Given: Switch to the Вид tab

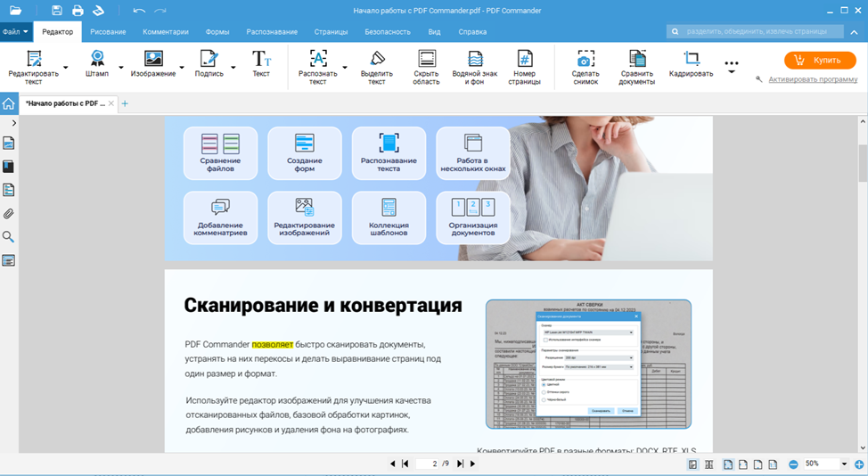Looking at the screenshot, I should pyautogui.click(x=435, y=31).
